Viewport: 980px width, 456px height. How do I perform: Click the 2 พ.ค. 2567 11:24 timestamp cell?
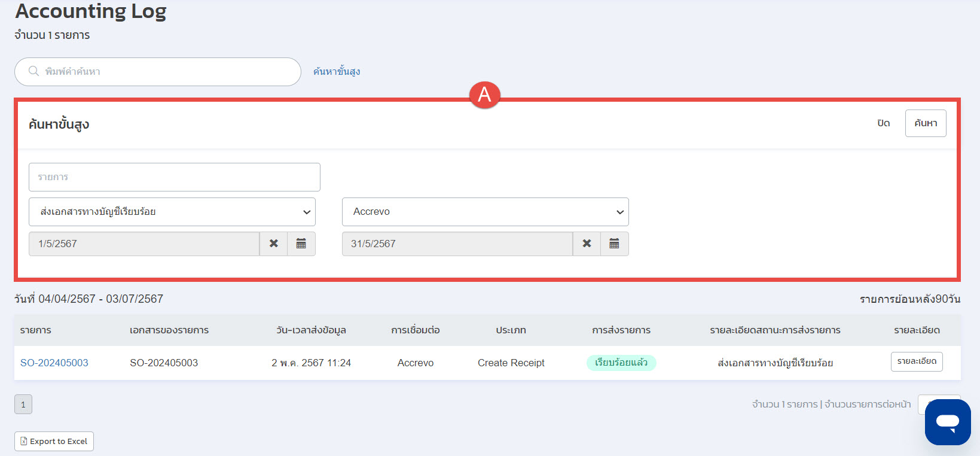(311, 363)
